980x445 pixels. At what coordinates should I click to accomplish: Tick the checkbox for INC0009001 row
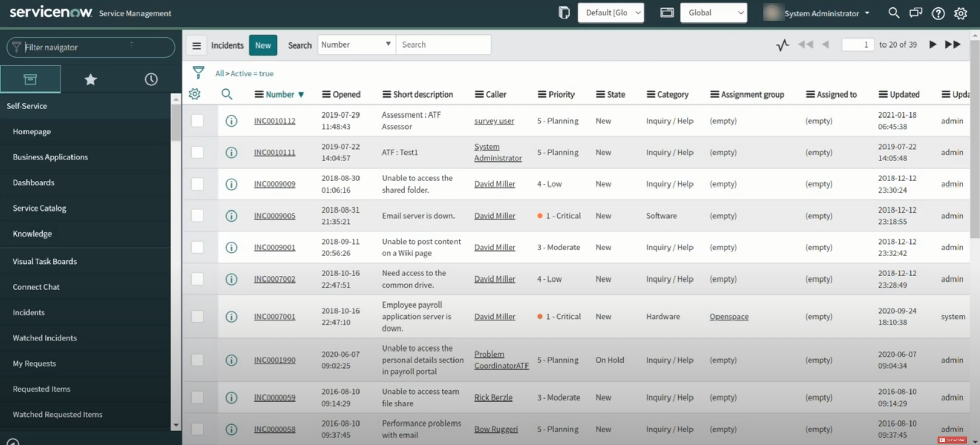(x=197, y=247)
